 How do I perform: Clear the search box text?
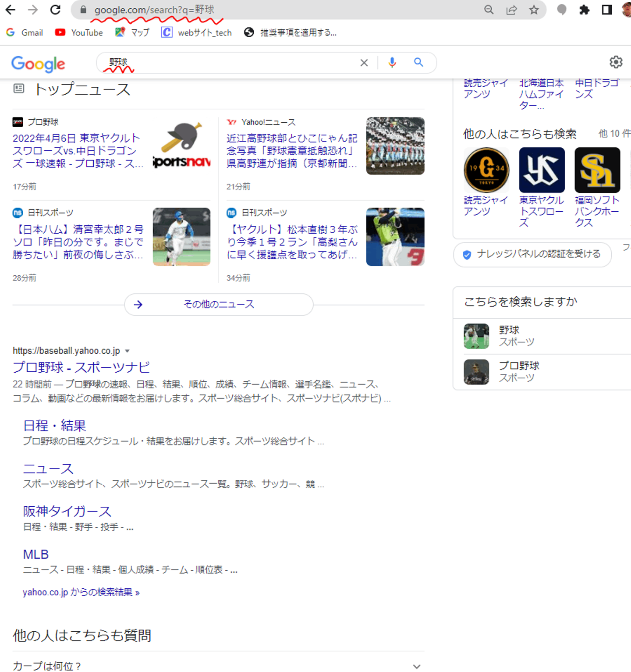[x=364, y=63]
